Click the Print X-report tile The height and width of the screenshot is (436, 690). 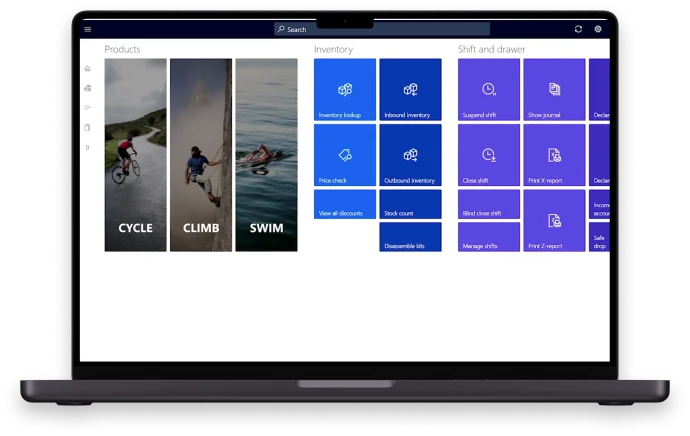tap(554, 155)
